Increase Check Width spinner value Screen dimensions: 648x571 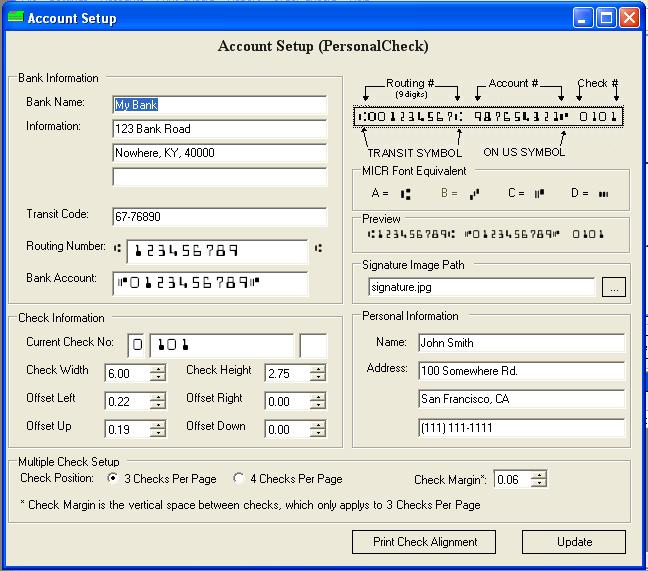click(158, 368)
